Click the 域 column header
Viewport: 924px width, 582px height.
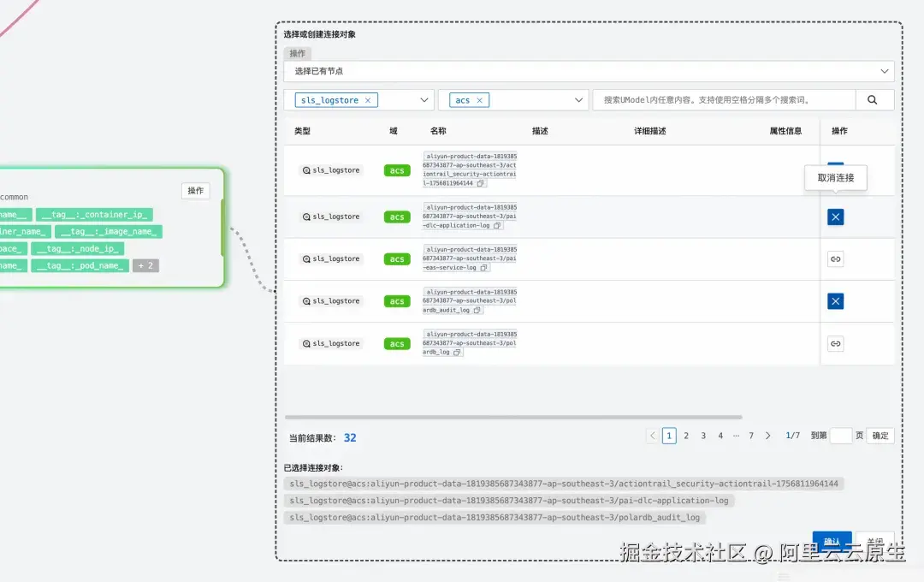pyautogui.click(x=393, y=131)
